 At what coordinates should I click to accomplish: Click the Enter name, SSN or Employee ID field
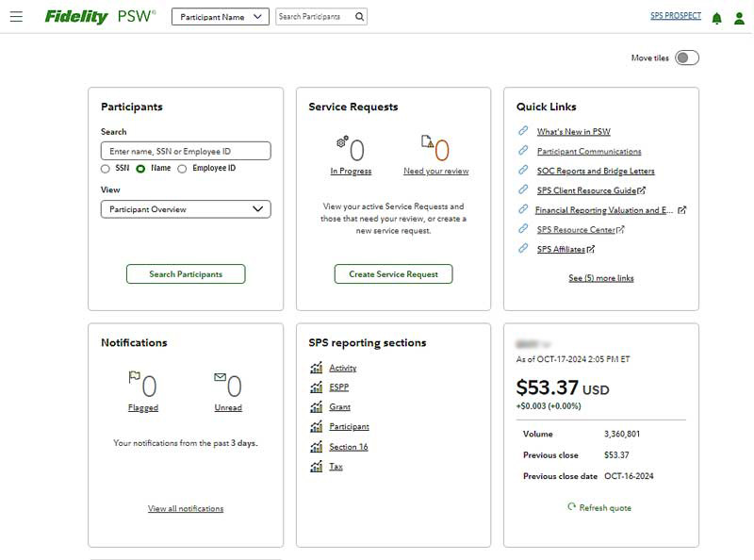pos(186,151)
